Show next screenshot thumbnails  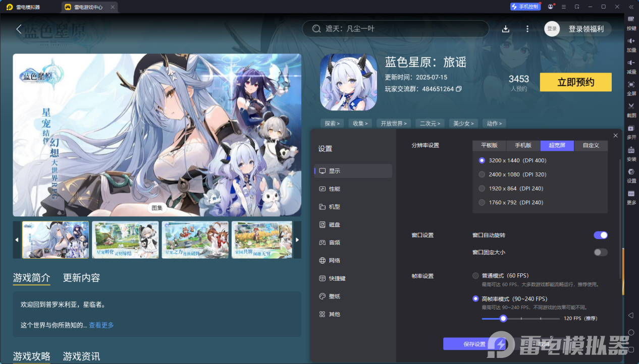297,239
